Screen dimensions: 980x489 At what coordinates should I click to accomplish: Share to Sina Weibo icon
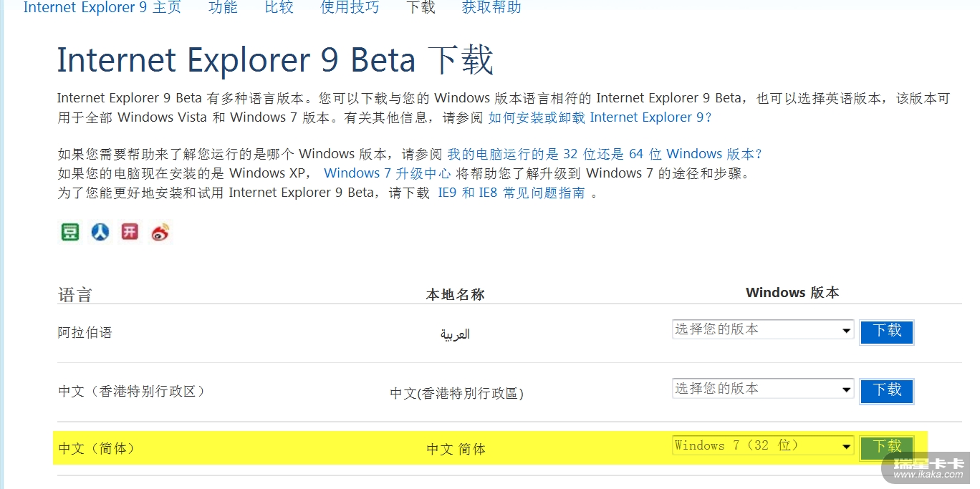tap(160, 233)
